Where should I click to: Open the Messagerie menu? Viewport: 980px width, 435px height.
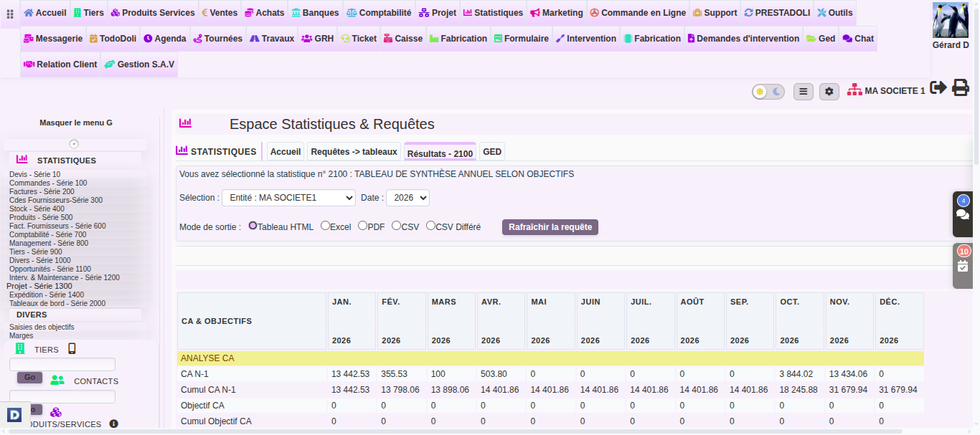[54, 39]
